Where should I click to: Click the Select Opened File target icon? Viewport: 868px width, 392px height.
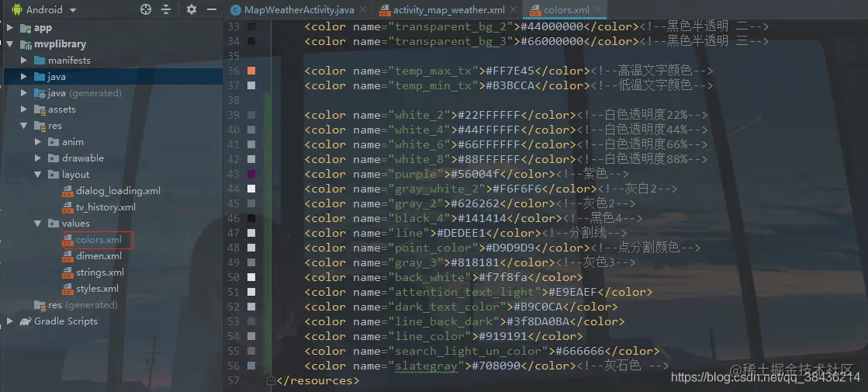(x=146, y=9)
